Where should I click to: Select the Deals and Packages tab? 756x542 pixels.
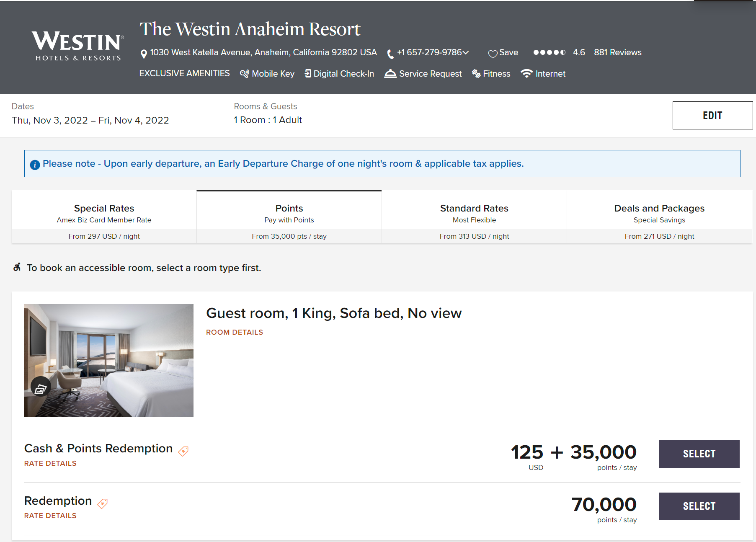pos(659,216)
